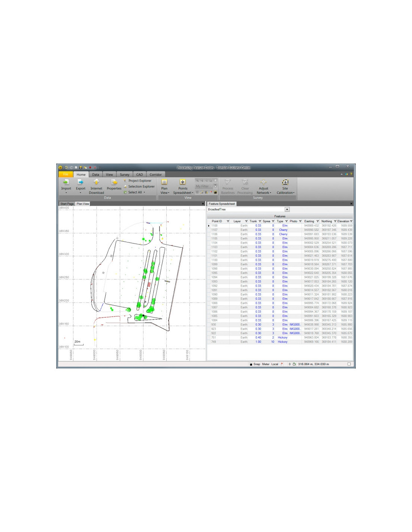
Task: Close the Plan View pane
Action: (203, 204)
